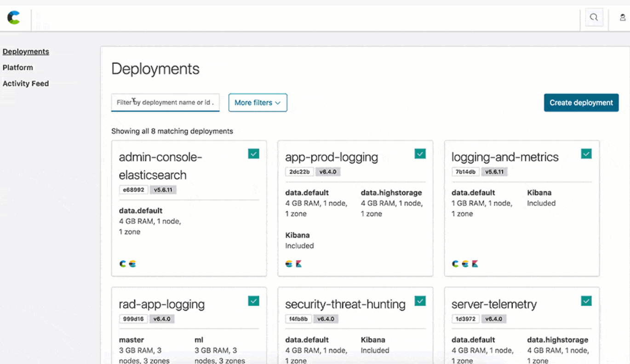Click the e68992 deployment ID badge
630x364 pixels.
[133, 190]
